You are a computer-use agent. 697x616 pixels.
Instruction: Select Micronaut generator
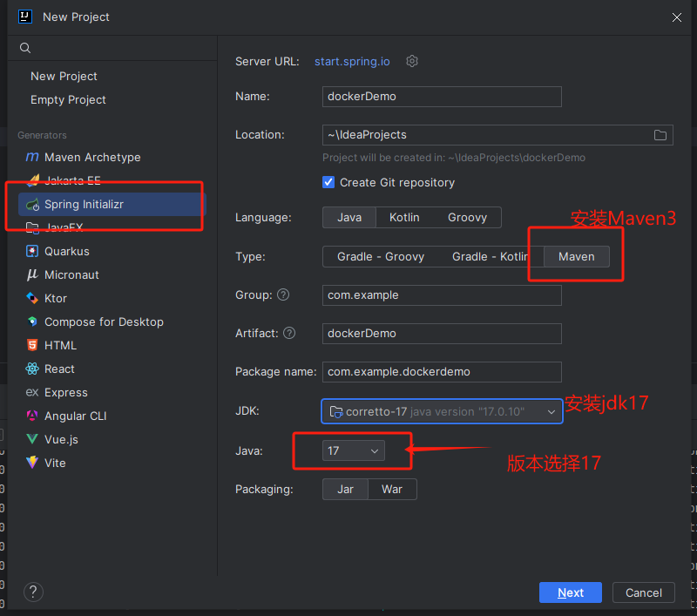click(x=112, y=275)
